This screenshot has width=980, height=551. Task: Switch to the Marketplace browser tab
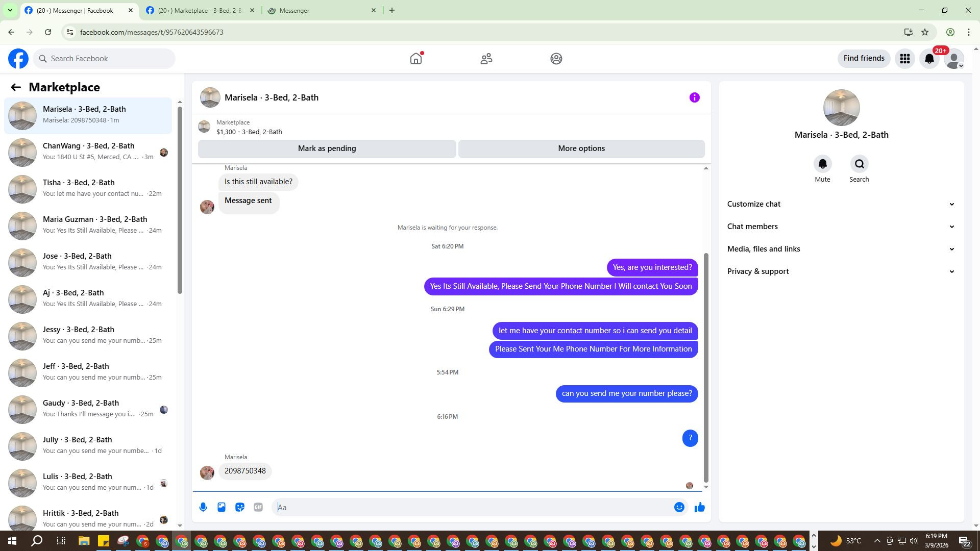point(200,10)
